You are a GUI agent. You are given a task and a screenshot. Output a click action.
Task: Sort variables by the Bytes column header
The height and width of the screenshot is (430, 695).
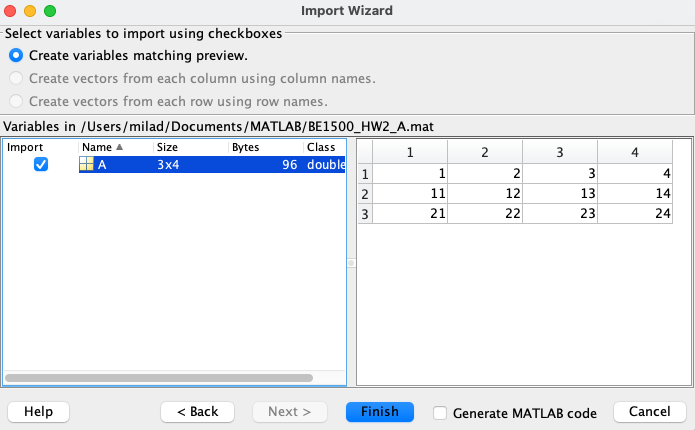point(266,147)
